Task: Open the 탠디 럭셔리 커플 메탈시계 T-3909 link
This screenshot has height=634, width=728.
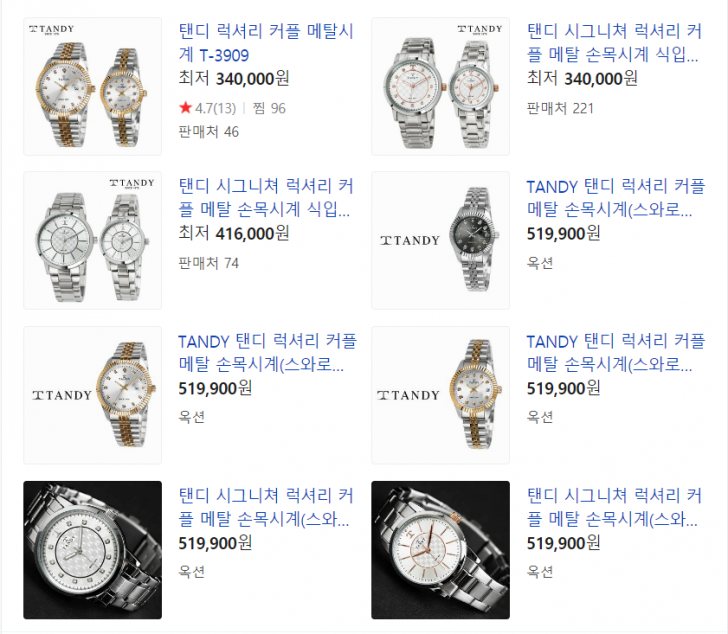Action: pyautogui.click(x=266, y=43)
